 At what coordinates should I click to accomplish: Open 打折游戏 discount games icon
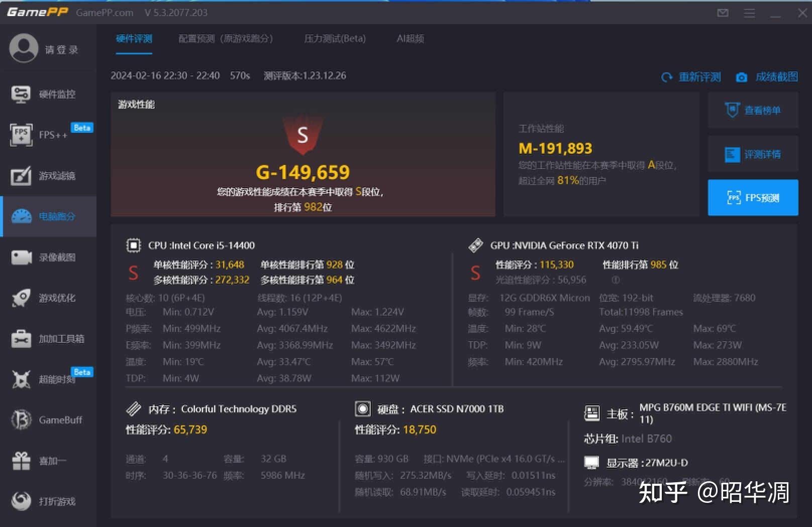pos(21,501)
